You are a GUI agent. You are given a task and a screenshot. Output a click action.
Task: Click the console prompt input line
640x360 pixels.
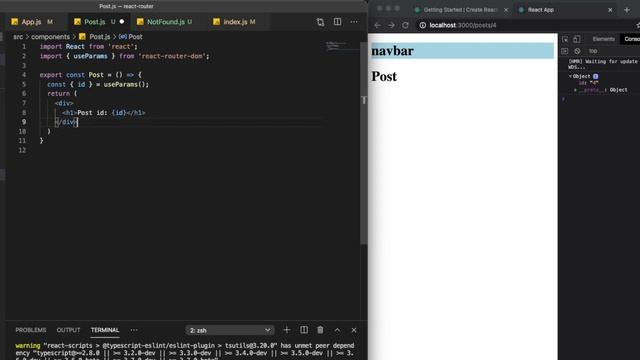pos(600,99)
